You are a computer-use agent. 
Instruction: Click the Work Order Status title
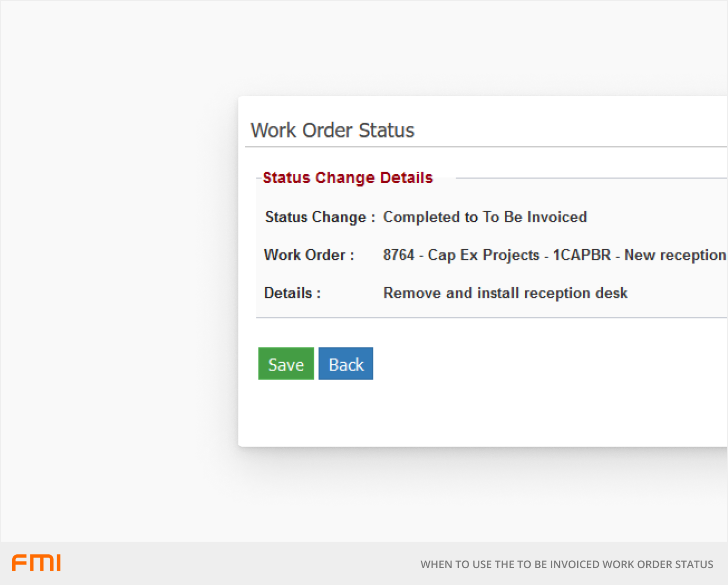(332, 130)
